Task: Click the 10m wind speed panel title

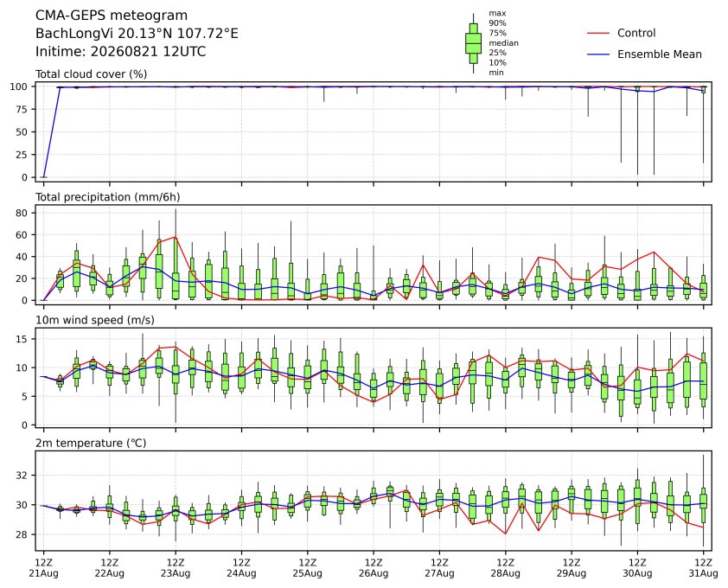Action: click(95, 320)
